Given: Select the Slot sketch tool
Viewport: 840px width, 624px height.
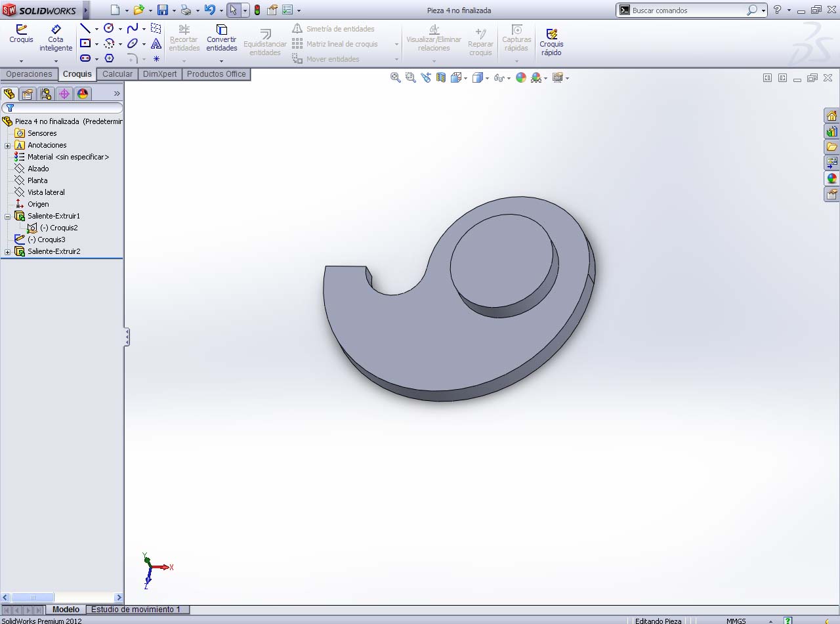Looking at the screenshot, I should (x=85, y=58).
